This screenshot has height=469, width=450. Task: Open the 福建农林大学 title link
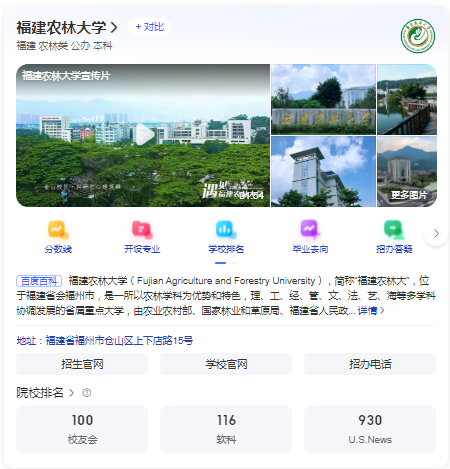point(67,27)
